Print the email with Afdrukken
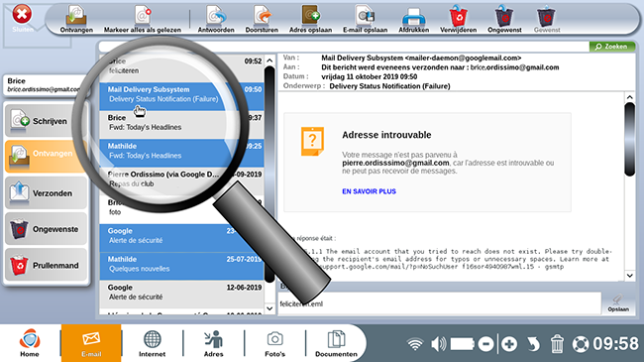This screenshot has height=362, width=644. (x=413, y=19)
